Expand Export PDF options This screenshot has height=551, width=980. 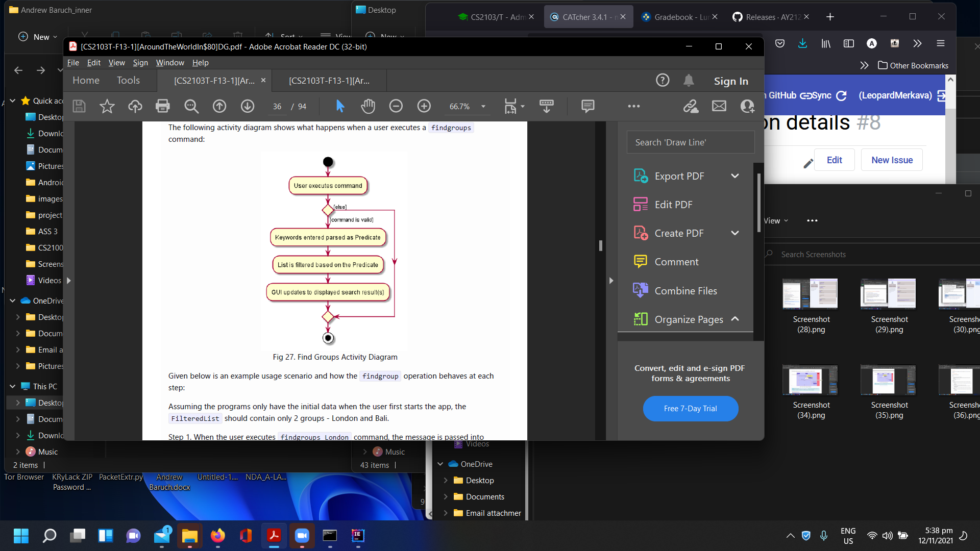tap(735, 176)
